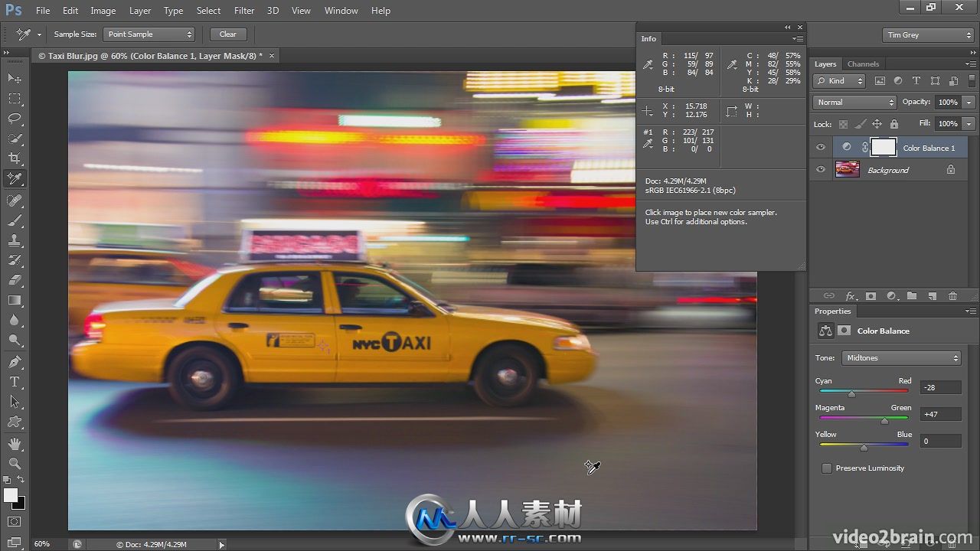
Task: Select the Blur tool
Action: click(x=15, y=320)
